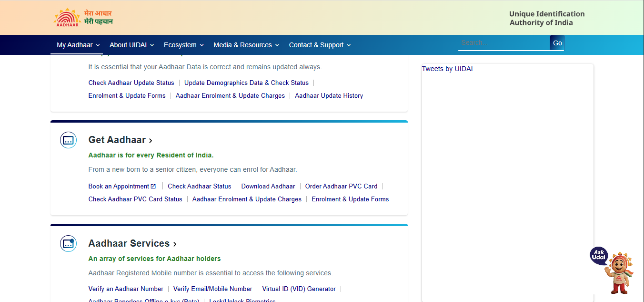Image resolution: width=644 pixels, height=302 pixels.
Task: Expand the Contact & Support menu
Action: point(320,45)
